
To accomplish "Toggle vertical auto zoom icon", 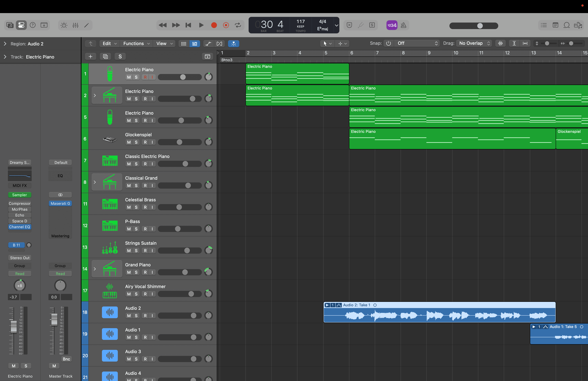I will pos(514,43).
